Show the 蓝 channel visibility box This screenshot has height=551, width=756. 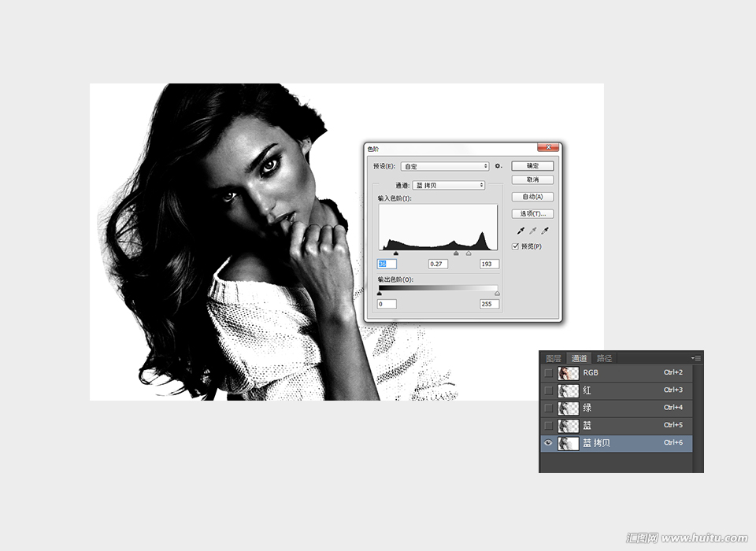pyautogui.click(x=548, y=425)
